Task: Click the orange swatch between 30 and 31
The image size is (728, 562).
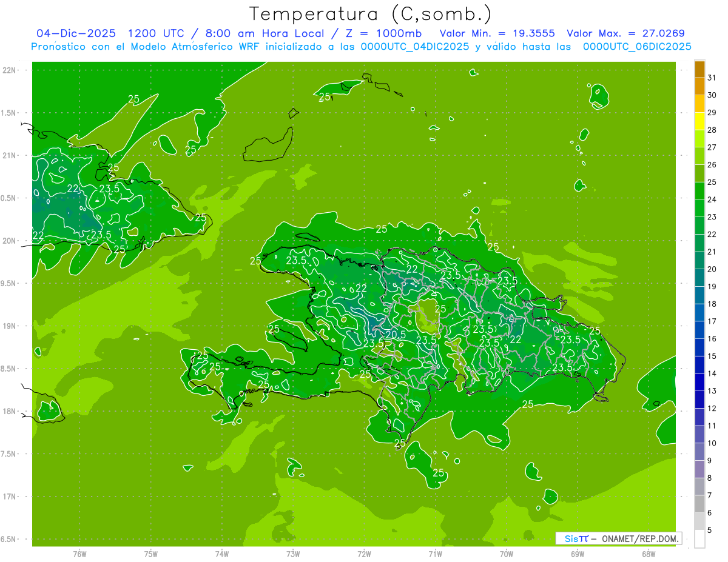Action: tap(700, 87)
